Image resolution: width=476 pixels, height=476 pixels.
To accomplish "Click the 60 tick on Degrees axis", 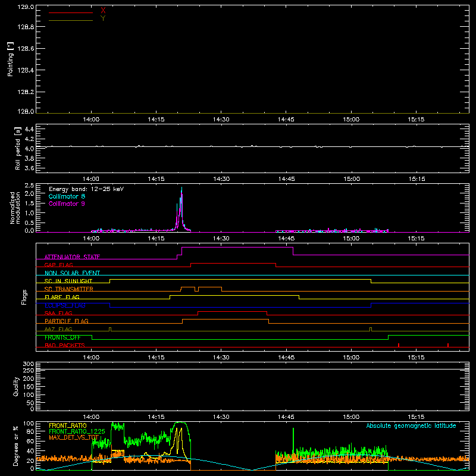I will click(30, 441).
